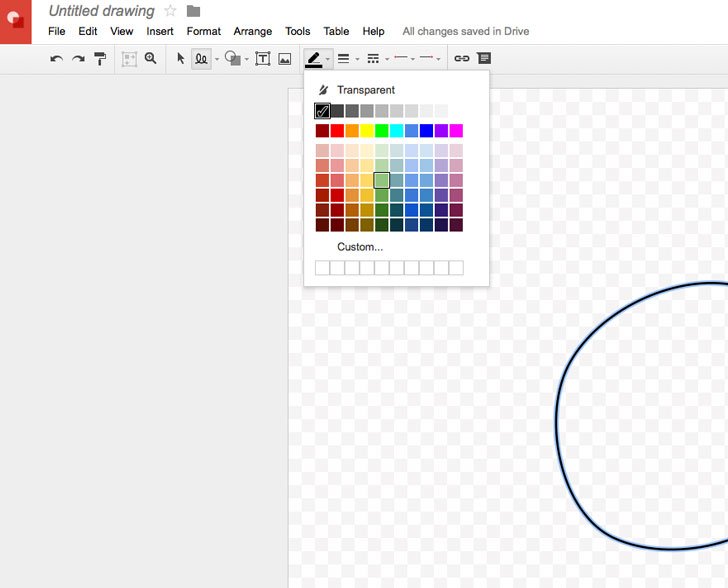Click the Untitled drawing title

click(x=102, y=11)
